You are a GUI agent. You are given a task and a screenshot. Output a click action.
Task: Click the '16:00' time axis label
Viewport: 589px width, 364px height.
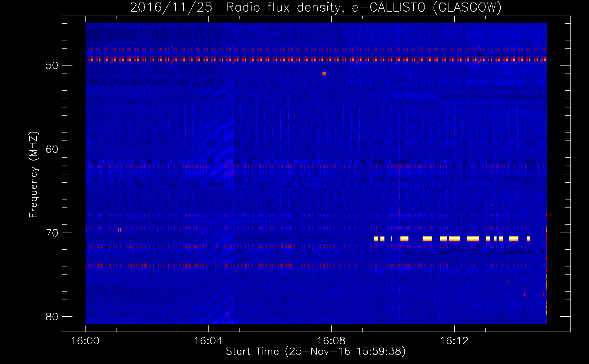click(85, 341)
